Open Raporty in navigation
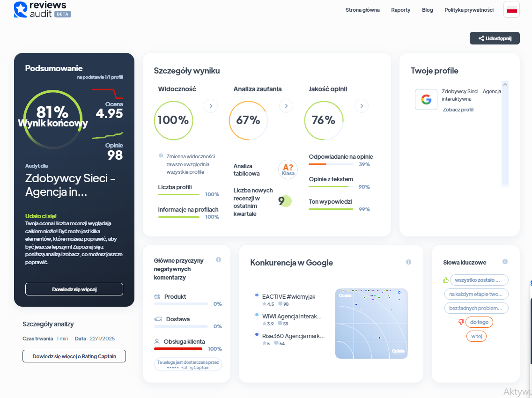 [x=401, y=10]
